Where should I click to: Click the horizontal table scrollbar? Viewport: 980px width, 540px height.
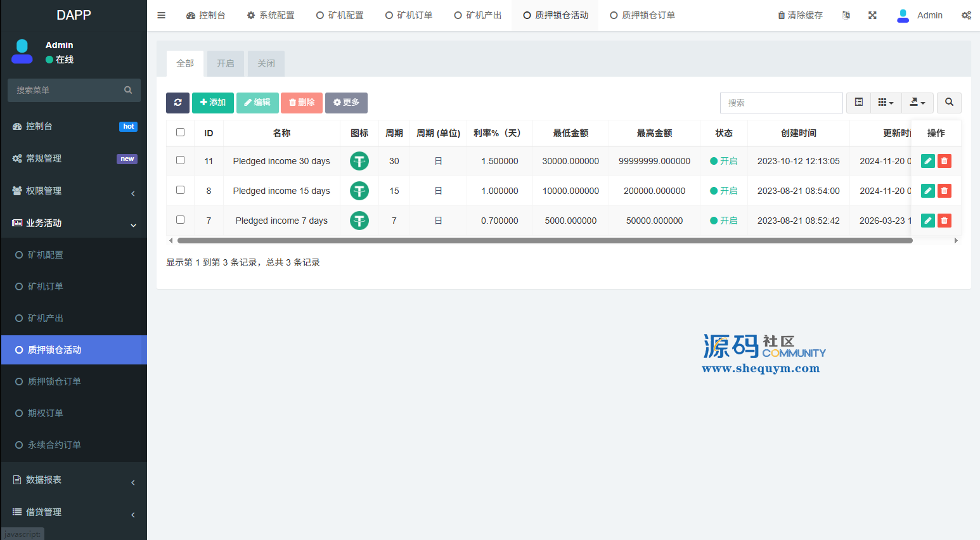coord(544,241)
